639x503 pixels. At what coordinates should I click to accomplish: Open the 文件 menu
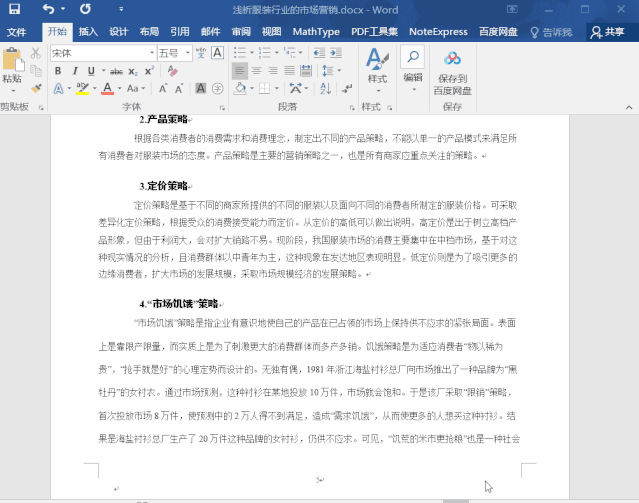pyautogui.click(x=16, y=32)
